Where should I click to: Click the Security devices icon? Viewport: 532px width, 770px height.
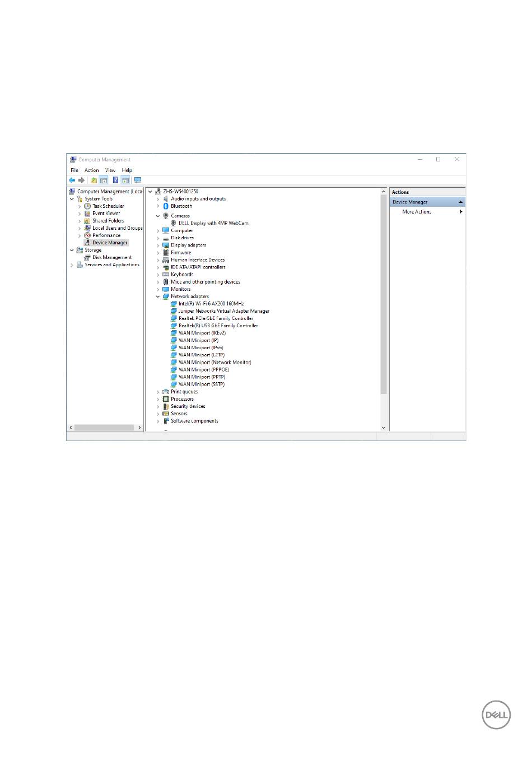[x=166, y=406]
